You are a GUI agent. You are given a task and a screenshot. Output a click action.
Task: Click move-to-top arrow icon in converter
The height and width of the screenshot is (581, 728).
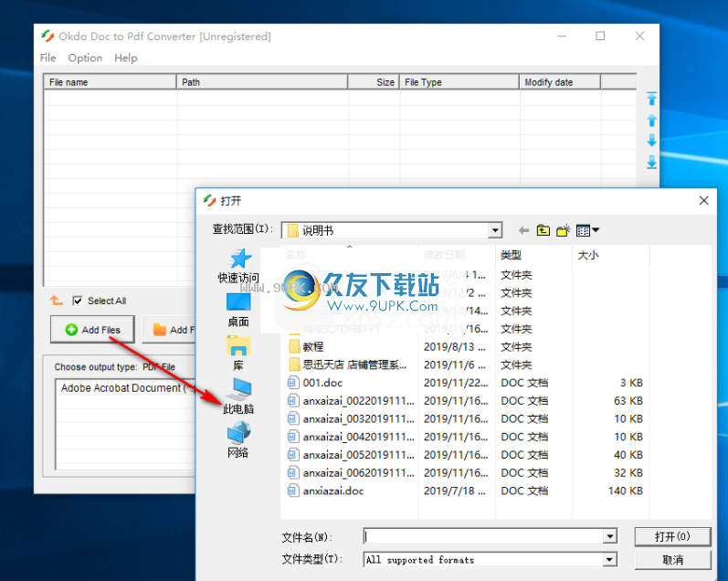(x=651, y=98)
